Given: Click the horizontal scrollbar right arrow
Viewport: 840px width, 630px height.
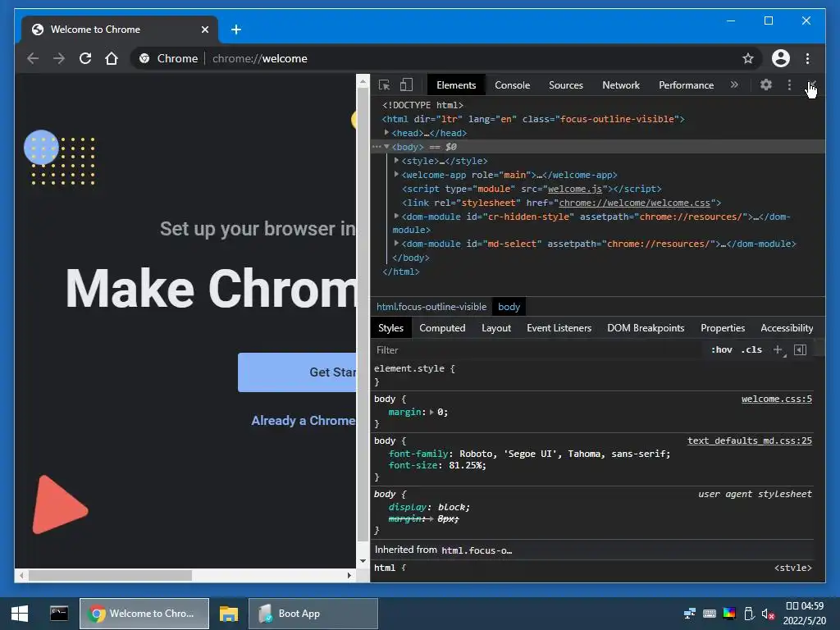Looking at the screenshot, I should point(349,575).
